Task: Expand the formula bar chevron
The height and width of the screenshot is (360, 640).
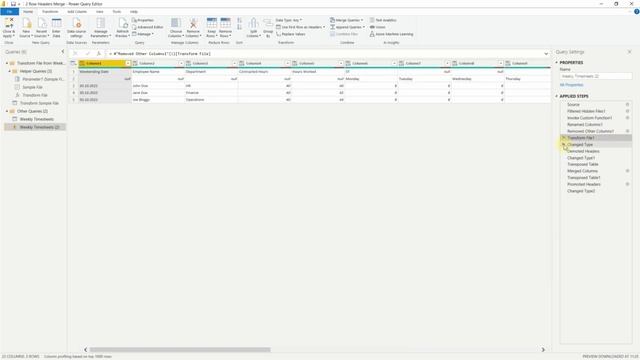Action: pyautogui.click(x=546, y=53)
